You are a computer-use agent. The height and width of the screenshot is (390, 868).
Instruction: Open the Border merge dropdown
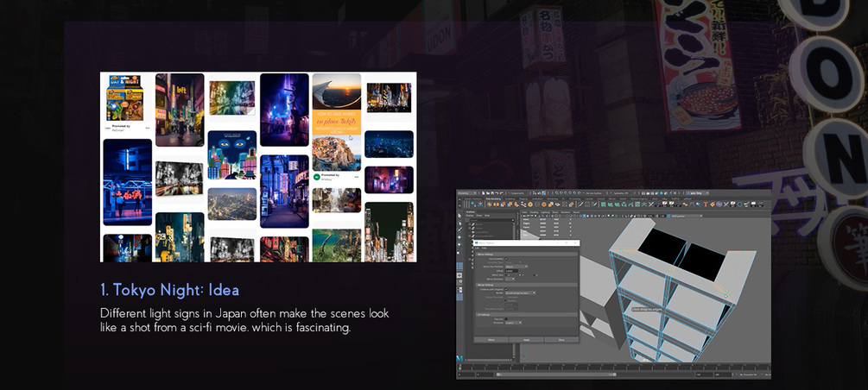[520, 293]
